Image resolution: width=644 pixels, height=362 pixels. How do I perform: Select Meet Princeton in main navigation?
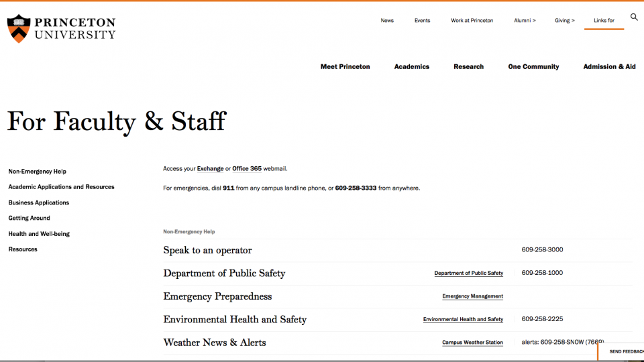coord(345,67)
